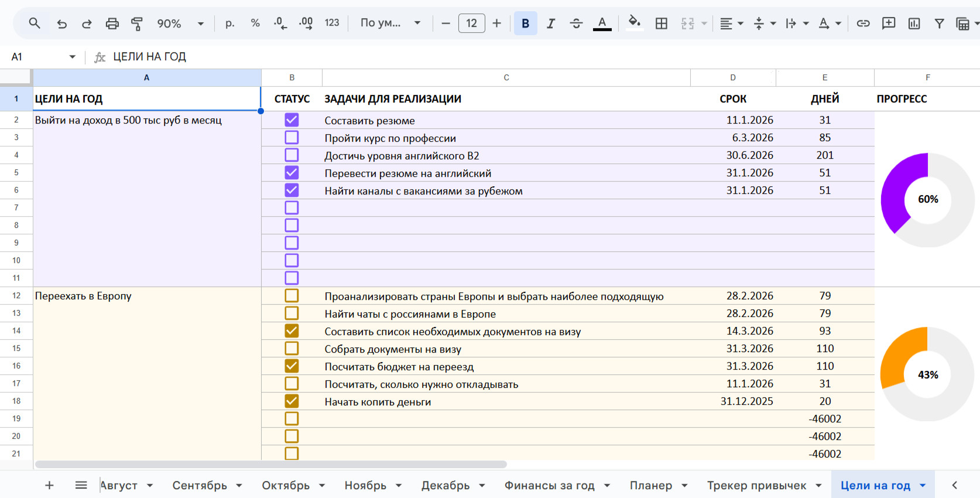Click the print icon in toolbar

point(112,23)
